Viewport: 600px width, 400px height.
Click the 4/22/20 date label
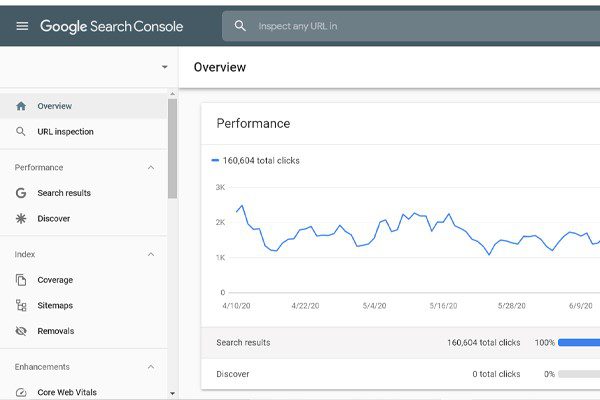pyautogui.click(x=305, y=306)
